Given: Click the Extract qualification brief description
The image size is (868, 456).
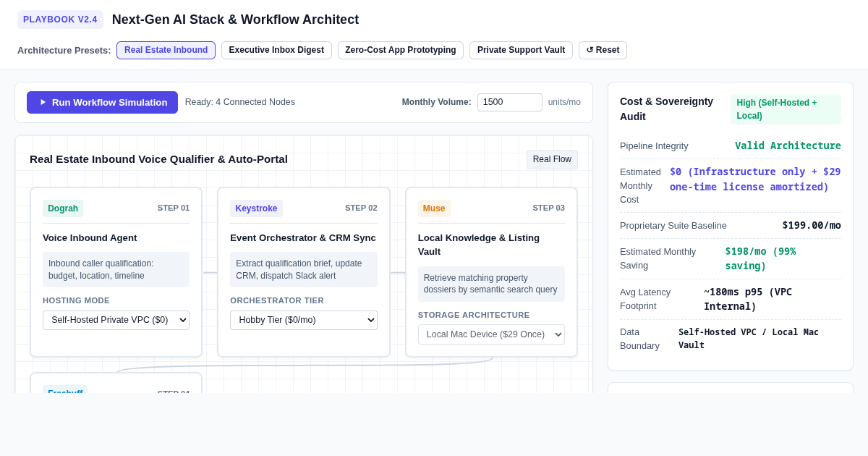Looking at the screenshot, I should 304,269.
